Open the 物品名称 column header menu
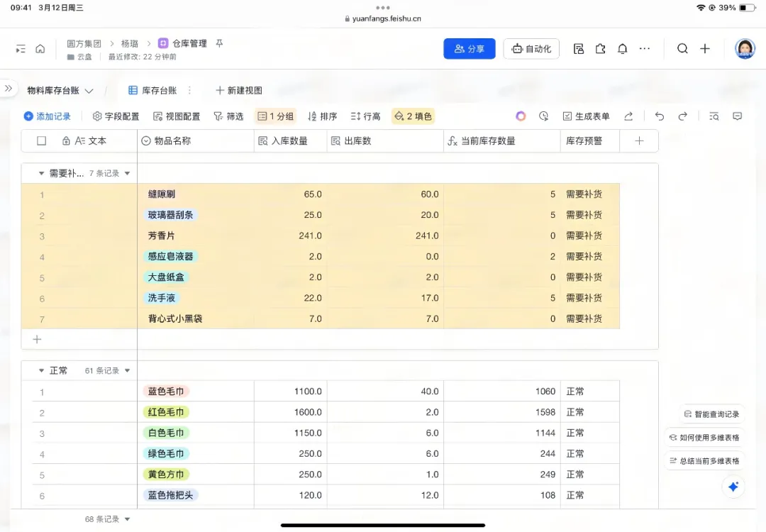The width and height of the screenshot is (766, 532). pyautogui.click(x=195, y=141)
